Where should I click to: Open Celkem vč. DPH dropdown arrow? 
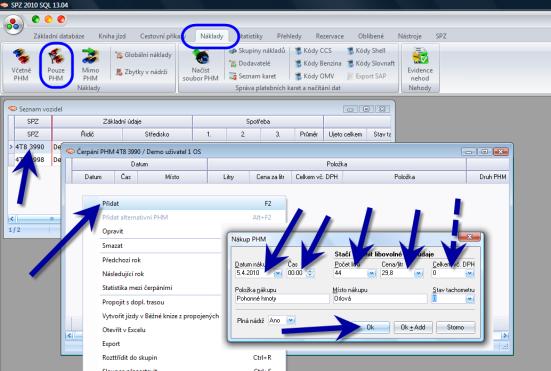(x=470, y=273)
